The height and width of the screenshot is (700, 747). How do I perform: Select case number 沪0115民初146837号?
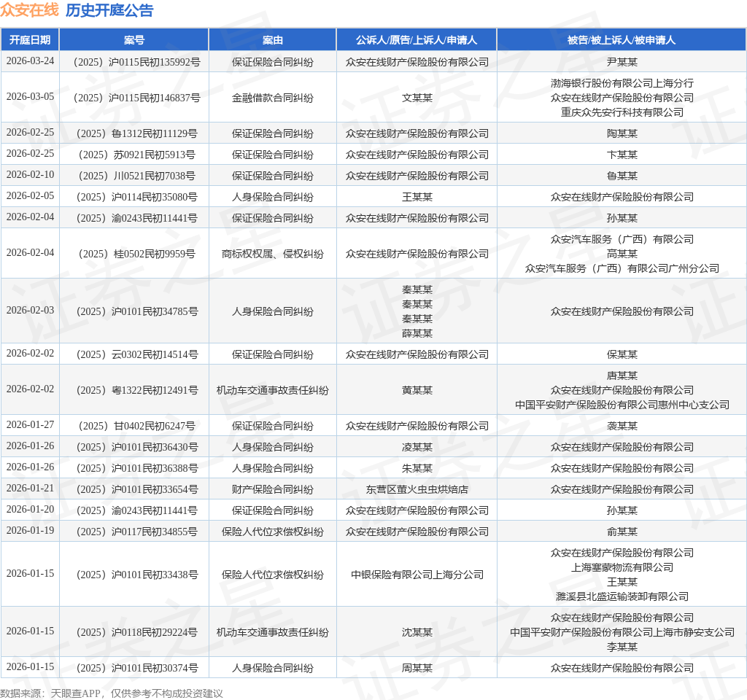(x=136, y=98)
